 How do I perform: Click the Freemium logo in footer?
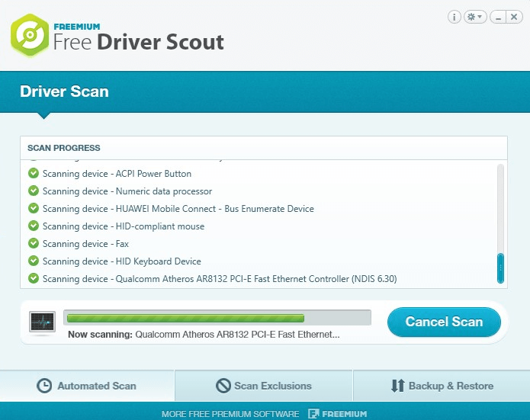pyautogui.click(x=337, y=414)
